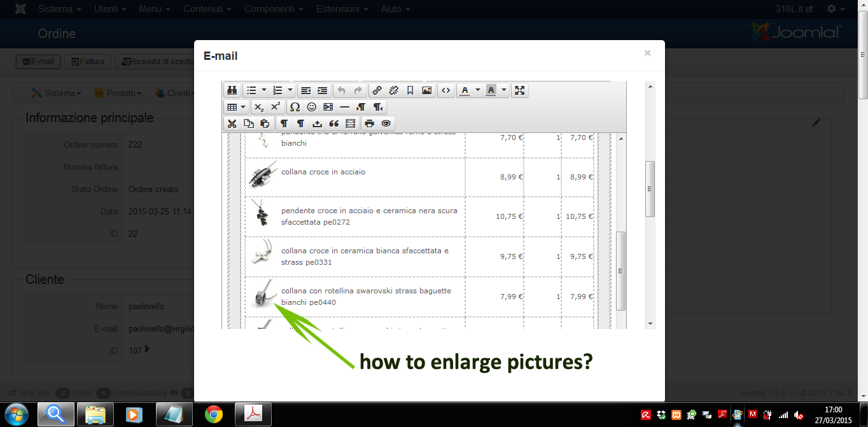Image resolution: width=868 pixels, height=427 pixels.
Task: Decrease indent with the outdent icon
Action: (306, 90)
